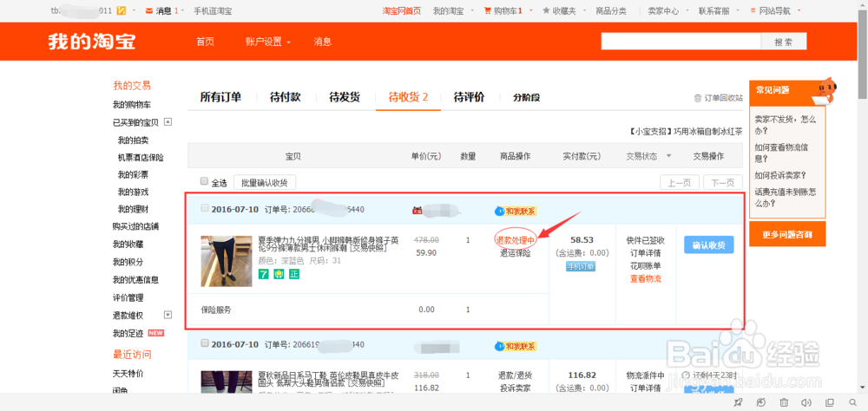Click the 订单回收站 trash bin icon

[698, 98]
